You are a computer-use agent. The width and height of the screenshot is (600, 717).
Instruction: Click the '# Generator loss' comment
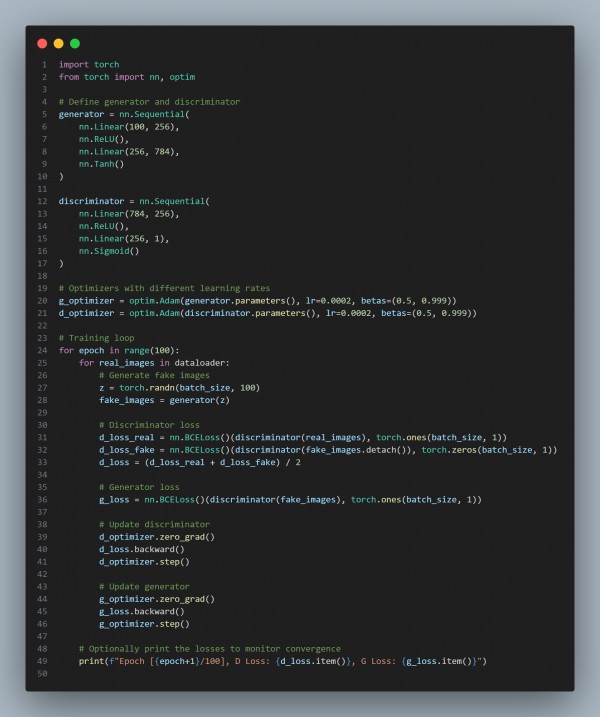pyautogui.click(x=139, y=487)
